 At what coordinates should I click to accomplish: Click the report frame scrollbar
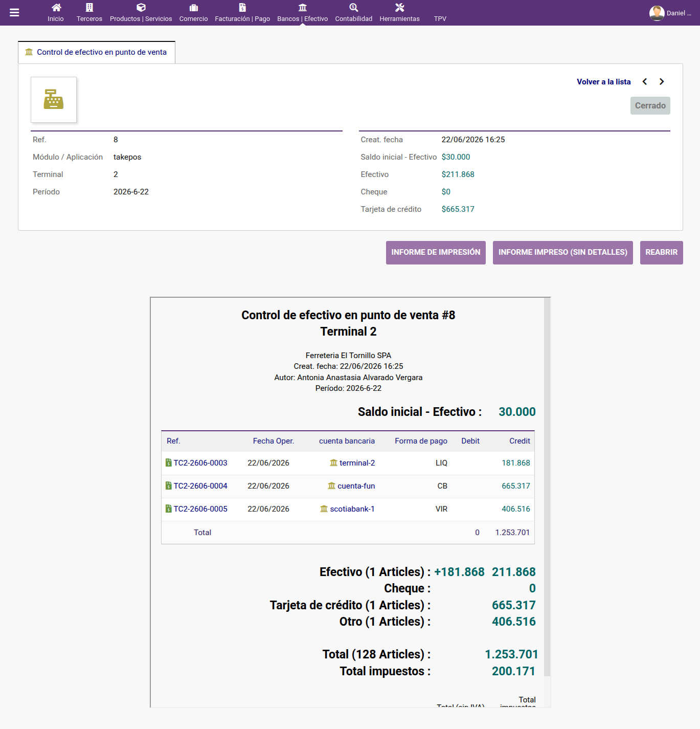547,487
